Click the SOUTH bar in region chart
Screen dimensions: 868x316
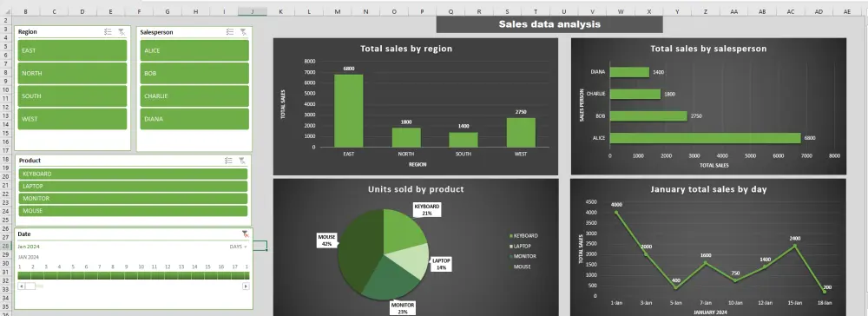coord(464,140)
